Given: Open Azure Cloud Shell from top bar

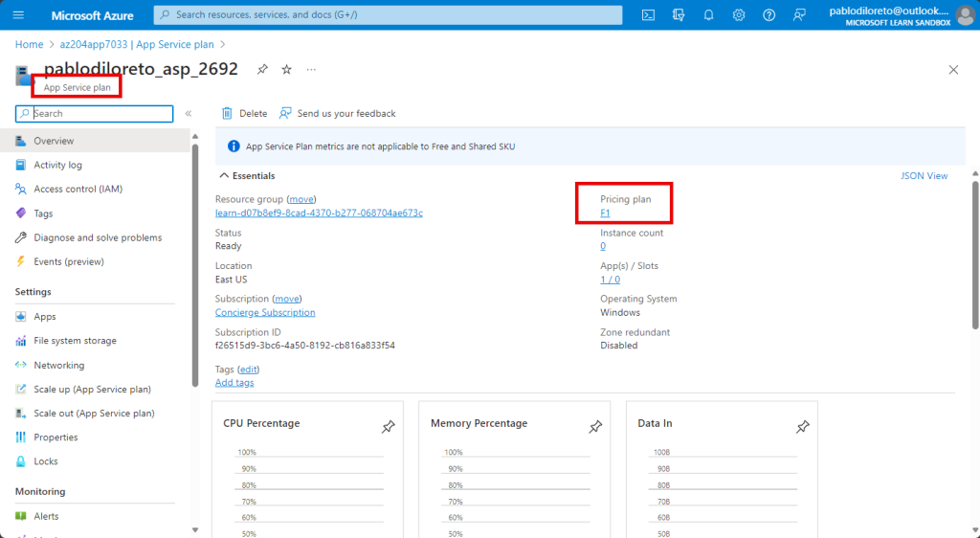Looking at the screenshot, I should click(x=648, y=15).
